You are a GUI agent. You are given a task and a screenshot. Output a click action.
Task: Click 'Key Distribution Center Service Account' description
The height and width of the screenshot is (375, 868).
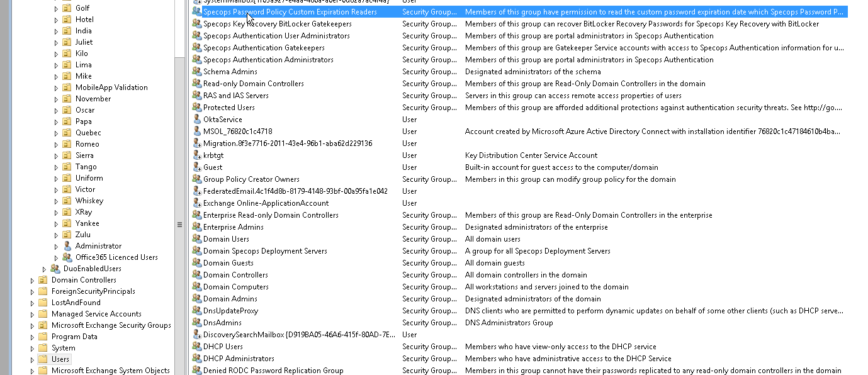point(531,155)
